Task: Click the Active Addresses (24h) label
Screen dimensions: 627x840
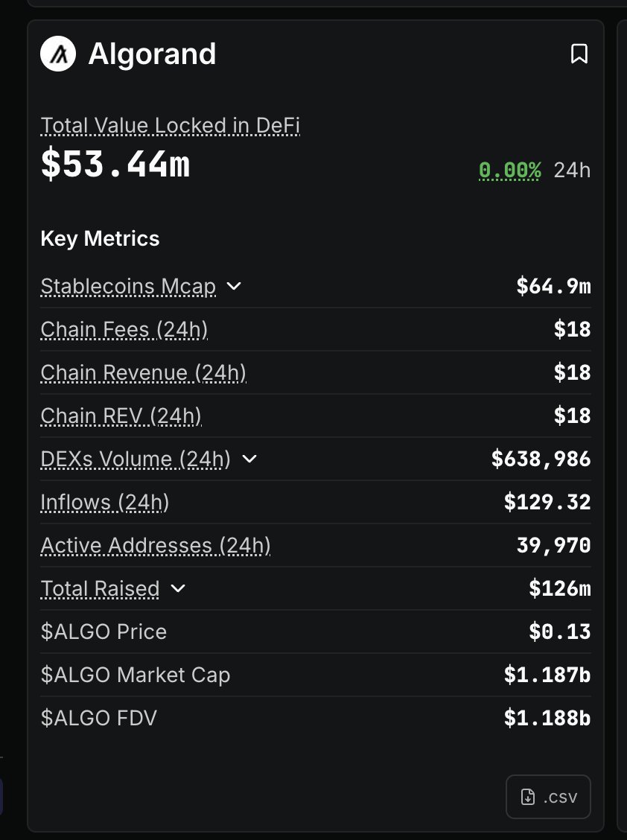Action: click(x=156, y=546)
